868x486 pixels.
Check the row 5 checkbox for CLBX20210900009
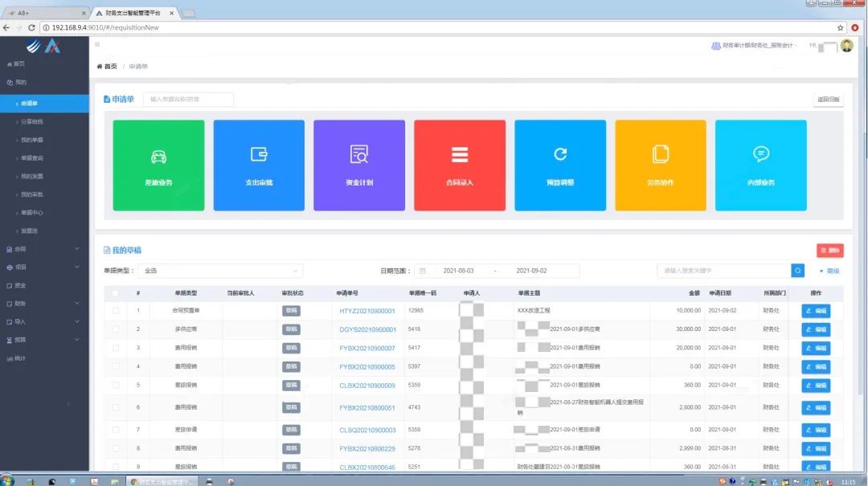115,385
